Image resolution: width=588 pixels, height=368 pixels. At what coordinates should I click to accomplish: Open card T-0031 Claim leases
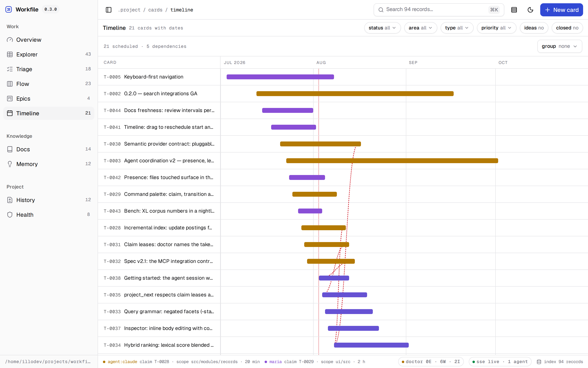[x=159, y=245]
